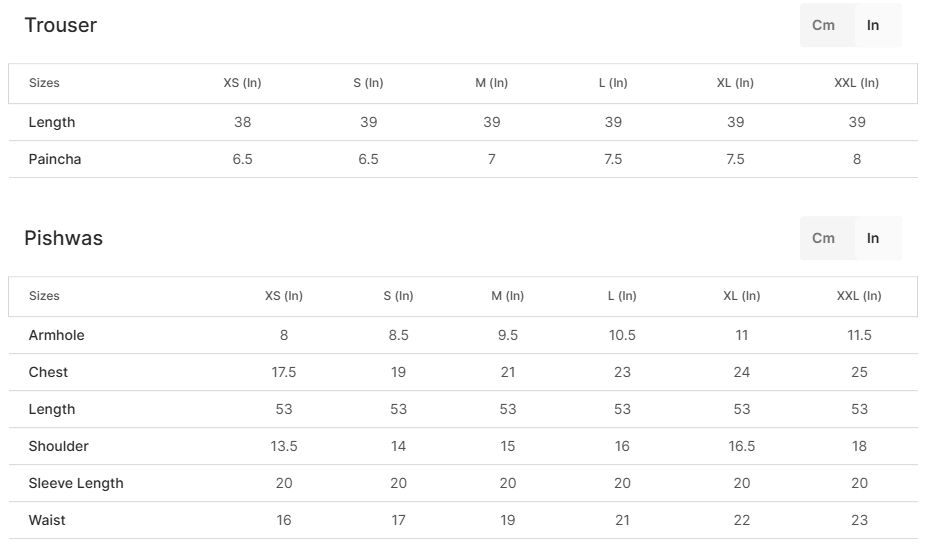Select M (In) column header in Pishwas table
934x557 pixels.
click(x=507, y=296)
